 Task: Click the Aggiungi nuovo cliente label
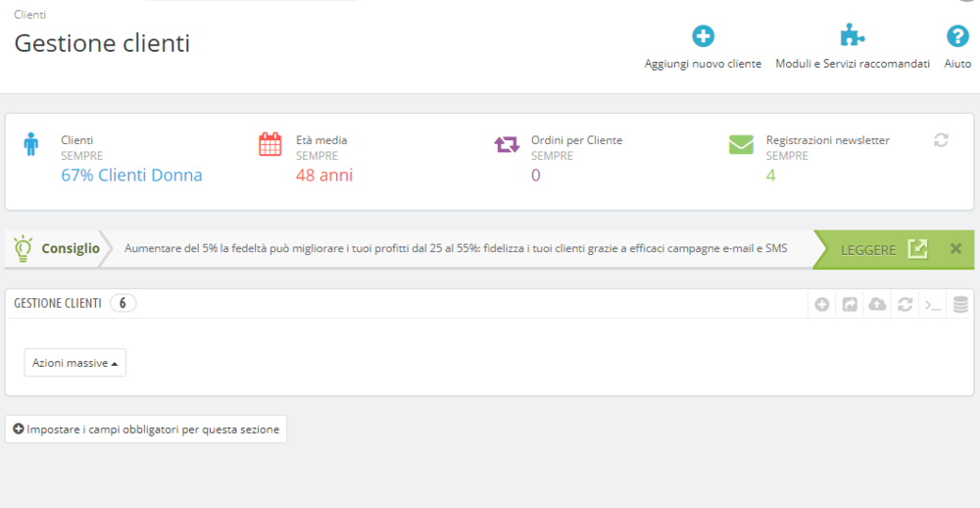coord(703,64)
